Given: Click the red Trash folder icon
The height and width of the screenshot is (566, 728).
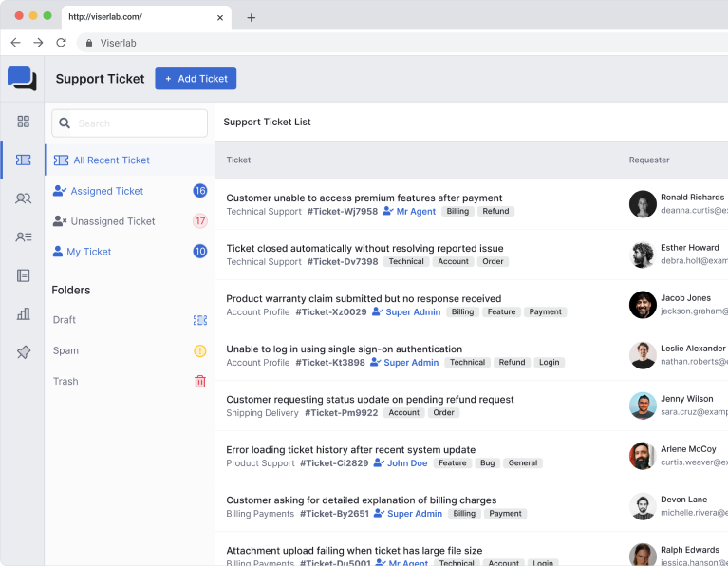Looking at the screenshot, I should click(199, 381).
